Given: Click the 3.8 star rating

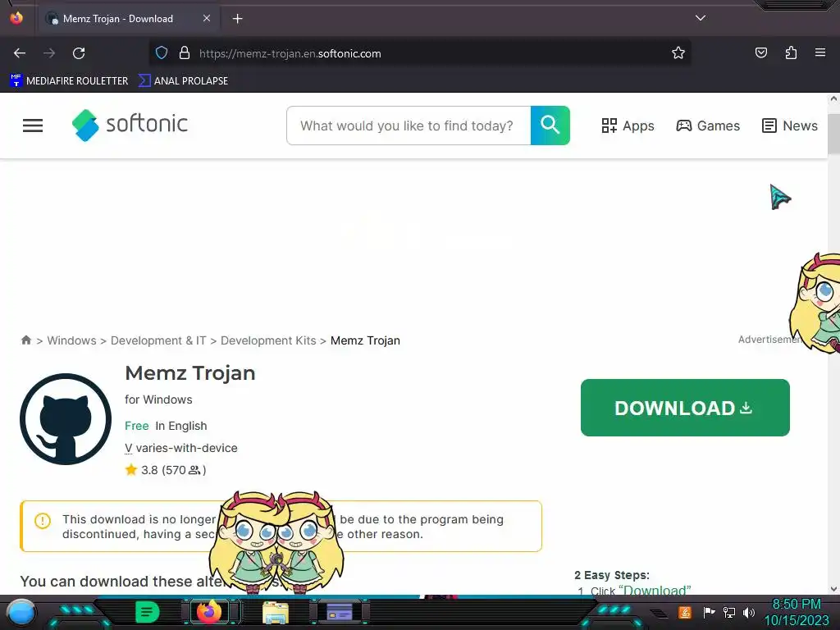Looking at the screenshot, I should pyautogui.click(x=166, y=470).
